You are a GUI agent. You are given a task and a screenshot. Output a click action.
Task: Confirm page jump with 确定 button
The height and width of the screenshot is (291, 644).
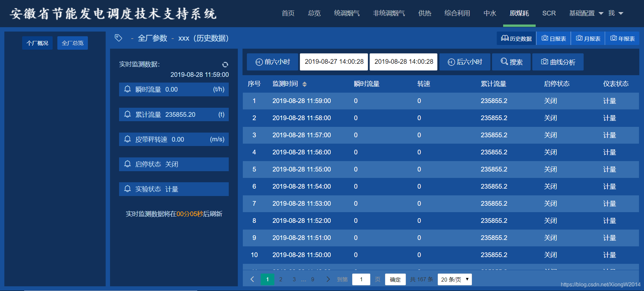[395, 279]
